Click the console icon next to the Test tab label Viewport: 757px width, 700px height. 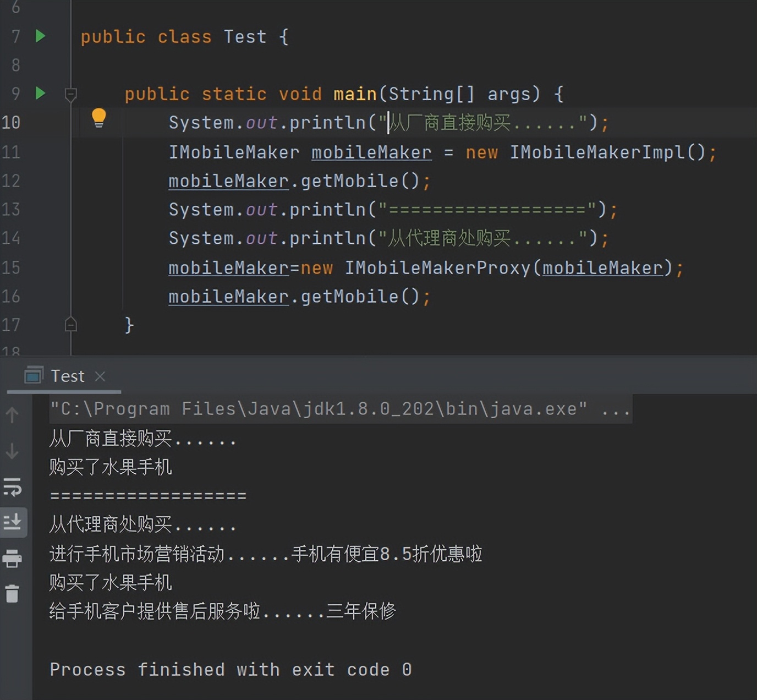pyautogui.click(x=34, y=375)
